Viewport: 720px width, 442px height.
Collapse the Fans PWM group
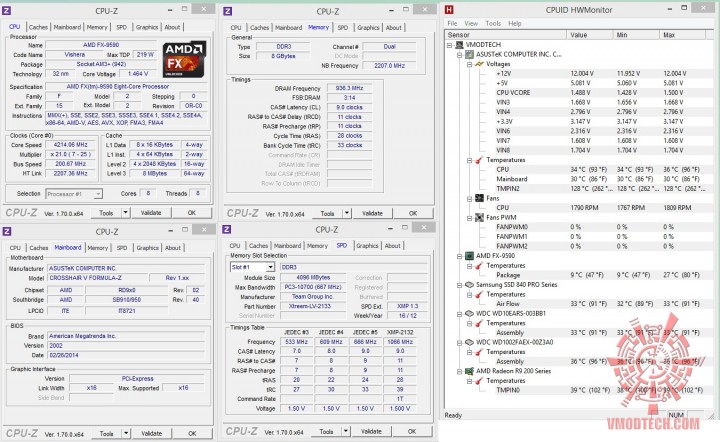point(470,218)
